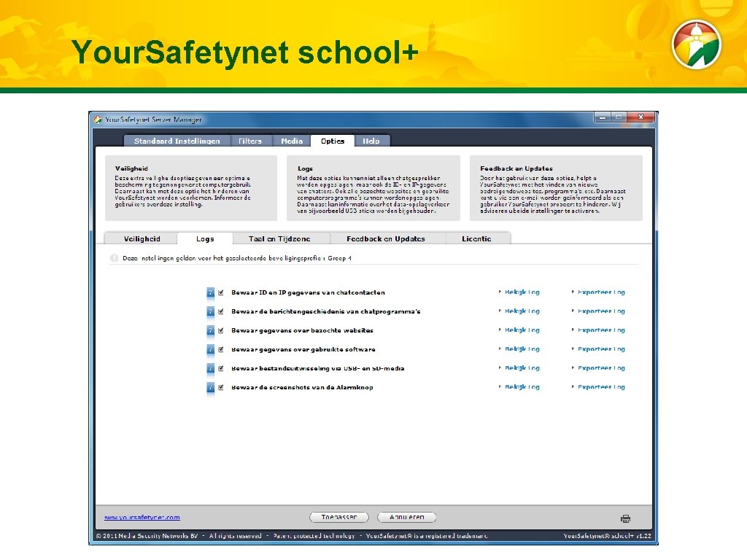Toggle Bewaar bestandsuitwisseling USB/SD checkbox
Screen dimensions: 747x560
click(x=221, y=368)
